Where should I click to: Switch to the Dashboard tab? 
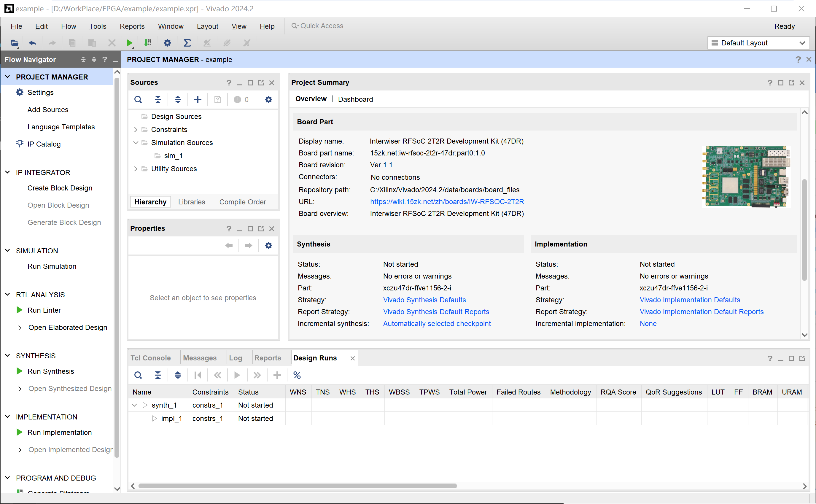tap(356, 99)
